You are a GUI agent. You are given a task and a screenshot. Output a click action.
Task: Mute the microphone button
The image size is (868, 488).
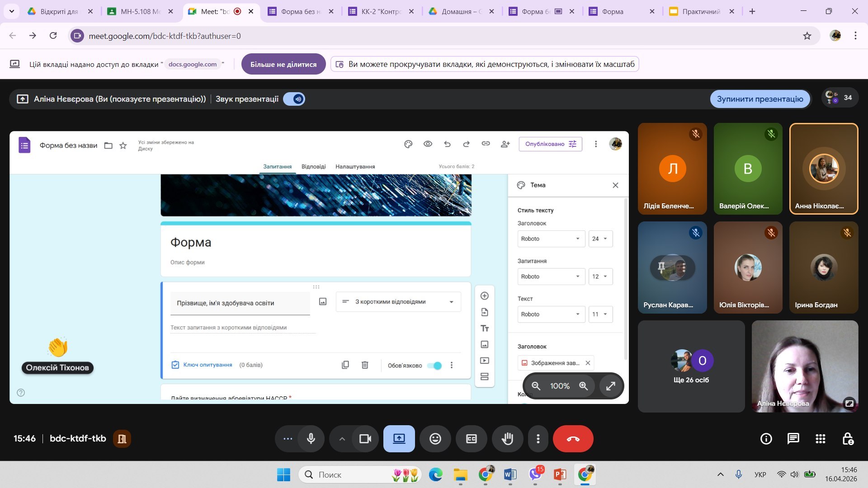point(311,439)
